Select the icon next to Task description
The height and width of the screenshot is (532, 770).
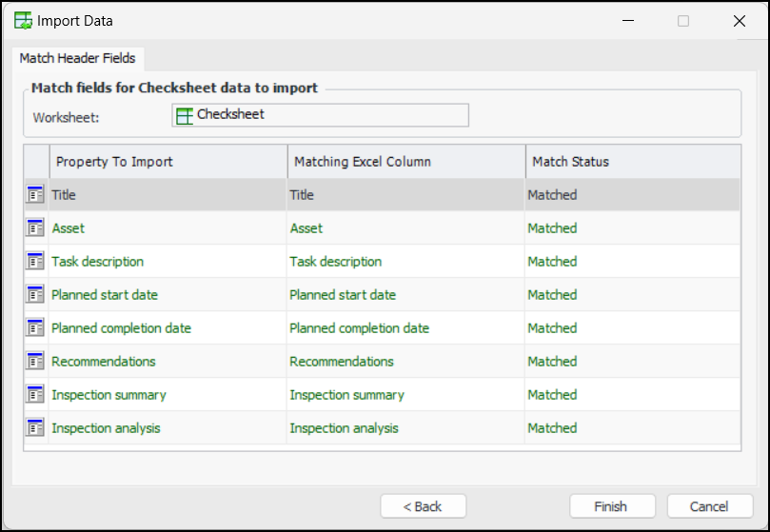(x=35, y=262)
